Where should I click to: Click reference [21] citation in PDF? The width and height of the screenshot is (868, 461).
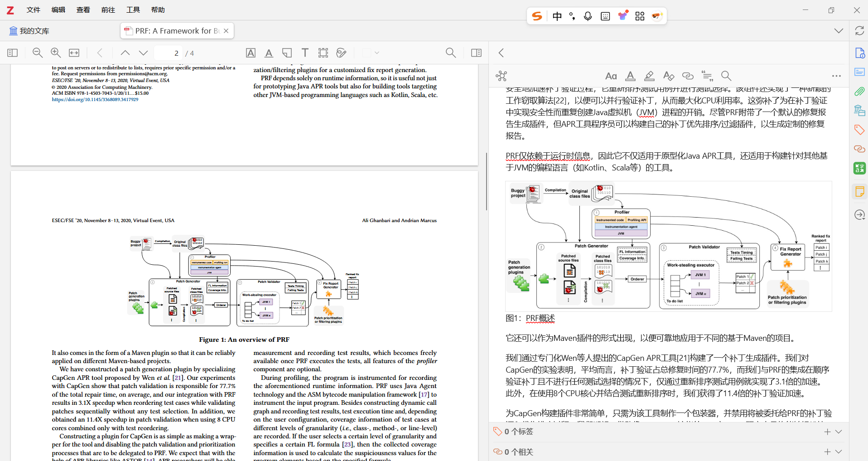[x=177, y=378]
